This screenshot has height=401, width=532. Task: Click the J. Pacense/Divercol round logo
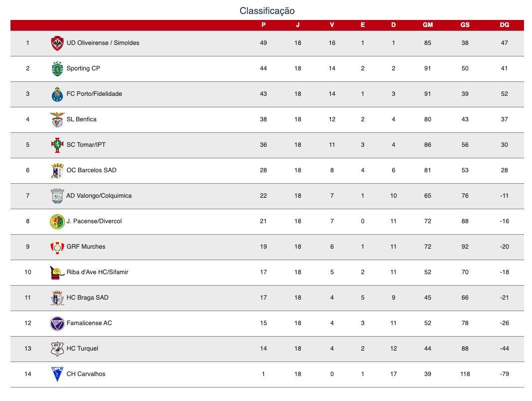point(57,221)
